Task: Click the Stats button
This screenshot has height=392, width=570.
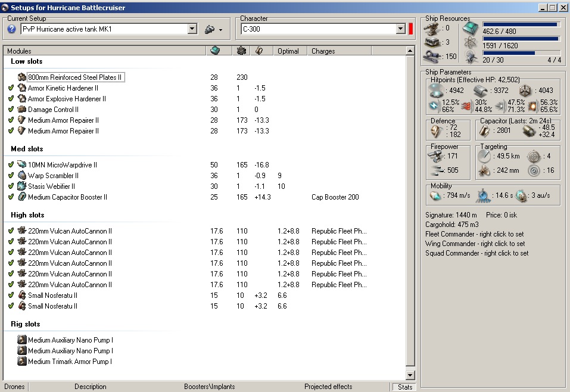Action: click(404, 387)
